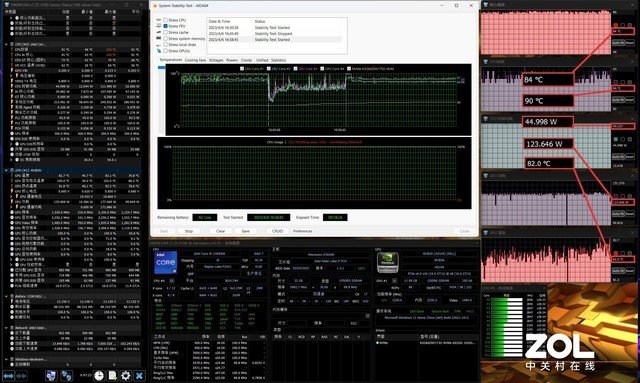Screen dimensions: 640x383
Task: Click the blue X close icon in sensor toolbar
Action: pos(139,376)
